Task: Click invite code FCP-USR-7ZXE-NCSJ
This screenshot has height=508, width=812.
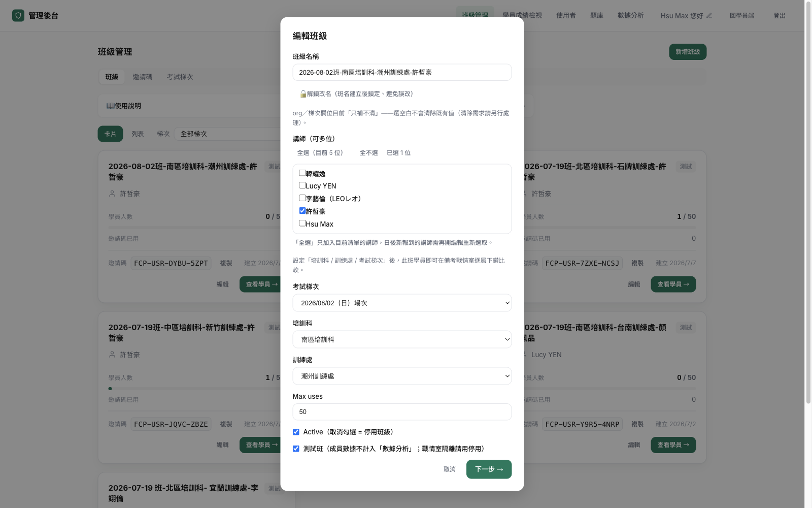Action: pyautogui.click(x=582, y=263)
